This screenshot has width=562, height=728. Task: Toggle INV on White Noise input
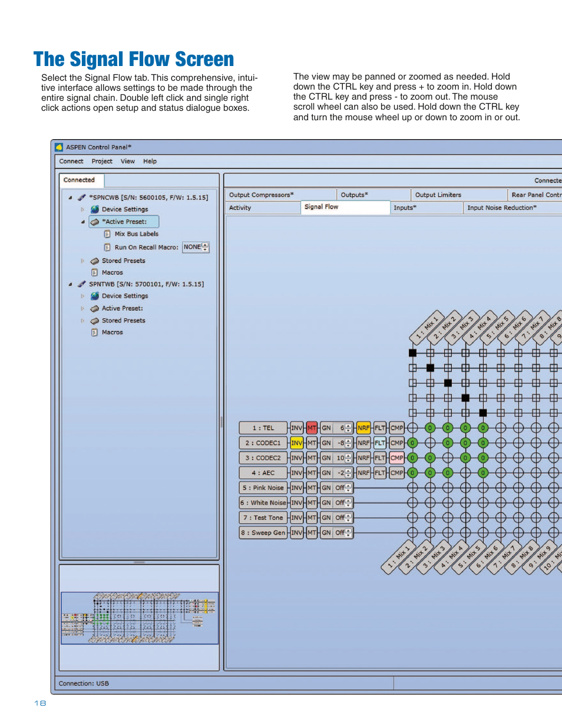[297, 503]
